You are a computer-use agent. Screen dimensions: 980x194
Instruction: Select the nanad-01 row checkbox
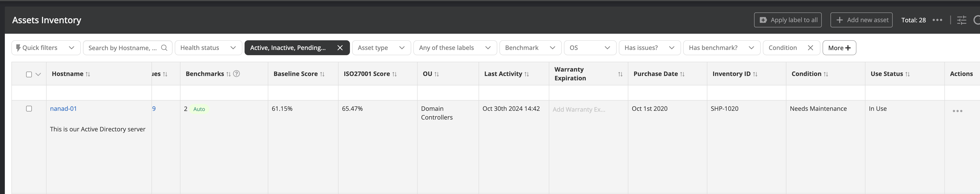coord(29,109)
